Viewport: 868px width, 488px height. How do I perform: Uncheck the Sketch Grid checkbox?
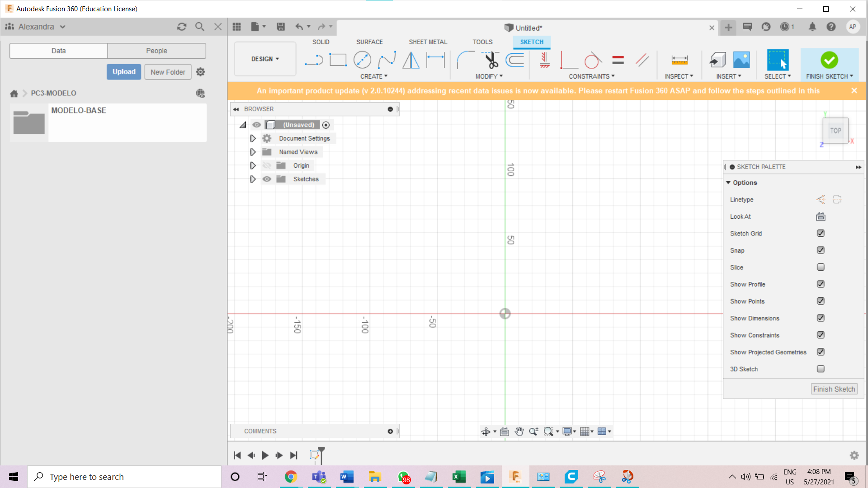821,233
